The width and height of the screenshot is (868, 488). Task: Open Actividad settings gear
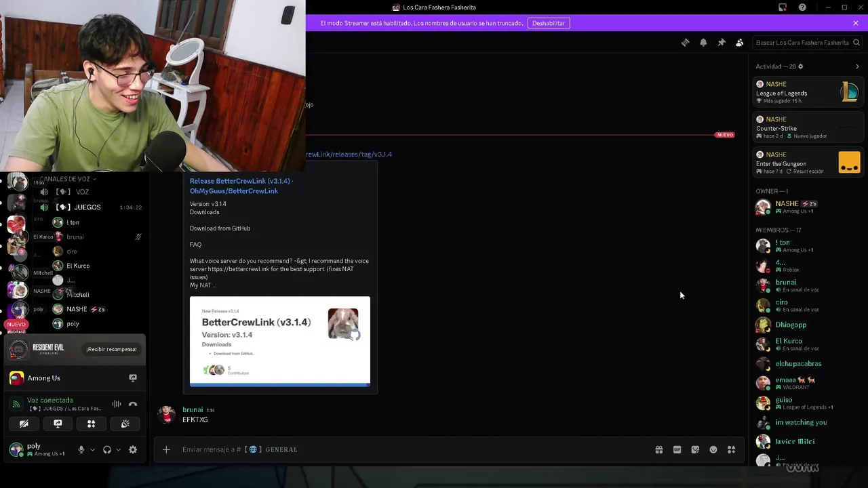click(x=800, y=66)
